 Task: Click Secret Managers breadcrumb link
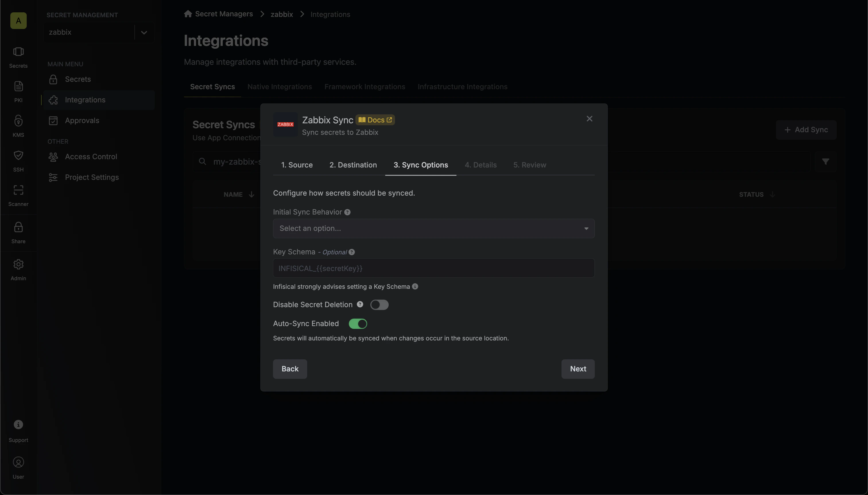click(x=224, y=14)
